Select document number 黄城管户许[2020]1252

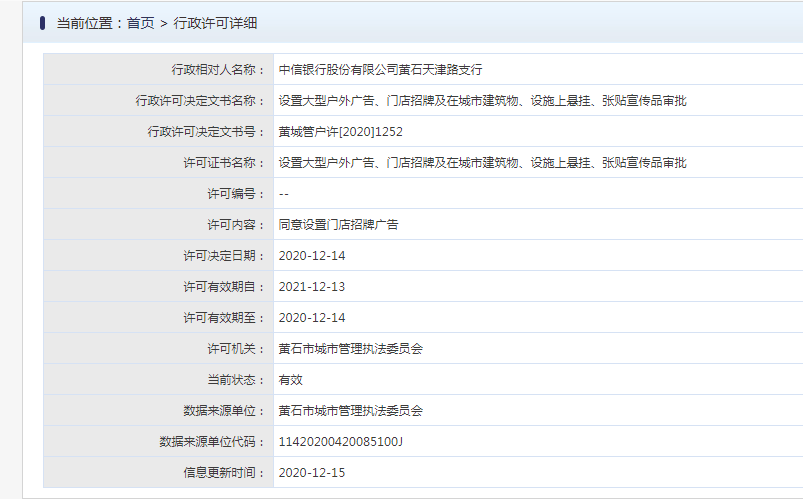click(341, 132)
